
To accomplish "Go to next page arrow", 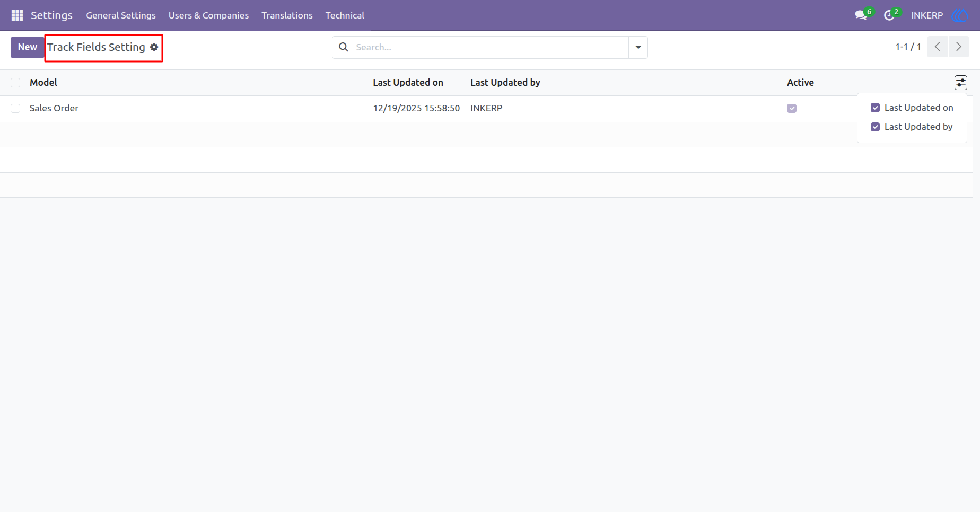I will [959, 47].
